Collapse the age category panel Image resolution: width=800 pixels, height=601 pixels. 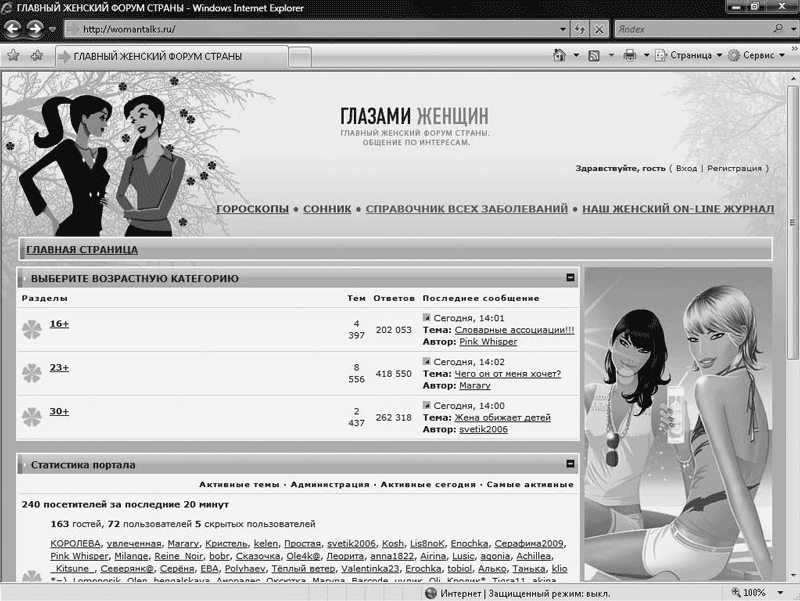coord(570,278)
